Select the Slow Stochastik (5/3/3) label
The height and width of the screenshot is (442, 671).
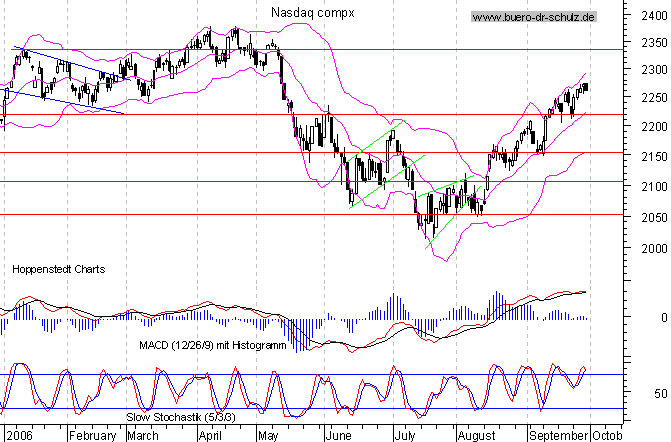coord(181,417)
